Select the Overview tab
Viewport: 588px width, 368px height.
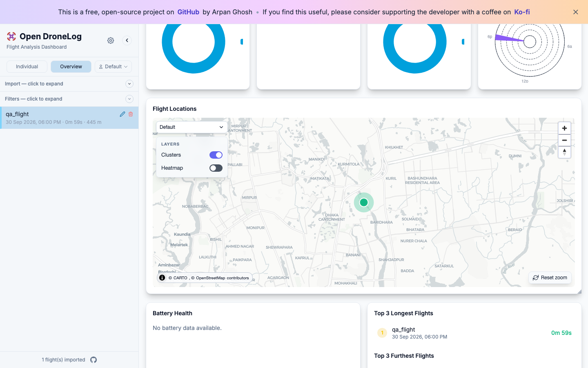[71, 67]
